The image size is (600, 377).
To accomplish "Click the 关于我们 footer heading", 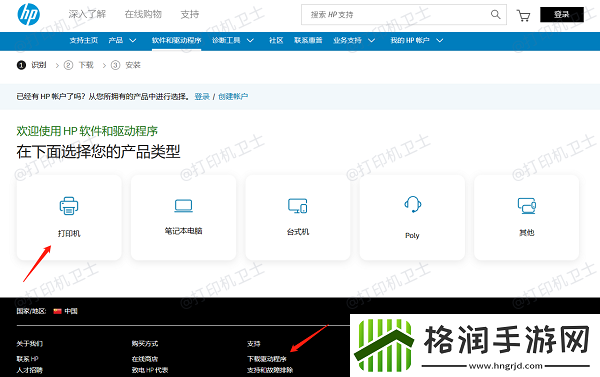I will pos(29,344).
